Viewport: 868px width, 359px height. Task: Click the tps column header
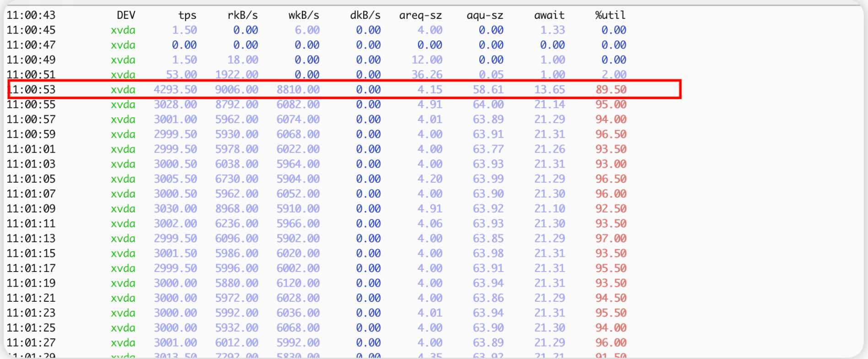coord(187,15)
